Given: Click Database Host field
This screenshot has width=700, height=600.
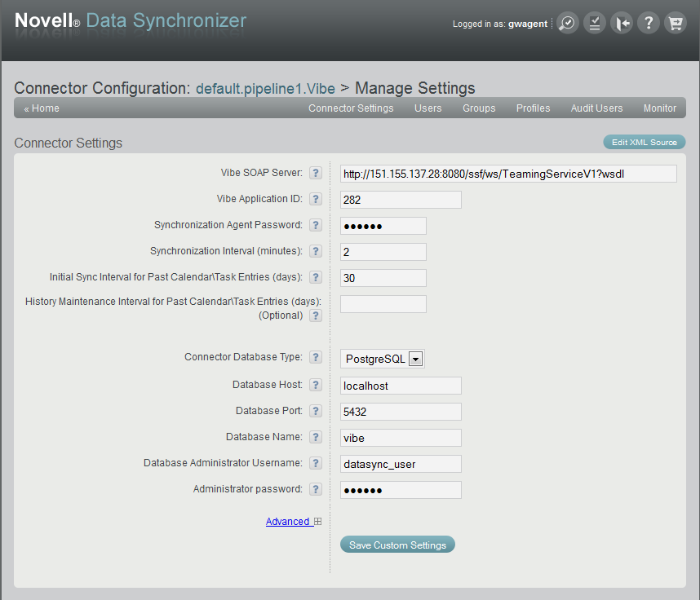Looking at the screenshot, I should coord(401,386).
